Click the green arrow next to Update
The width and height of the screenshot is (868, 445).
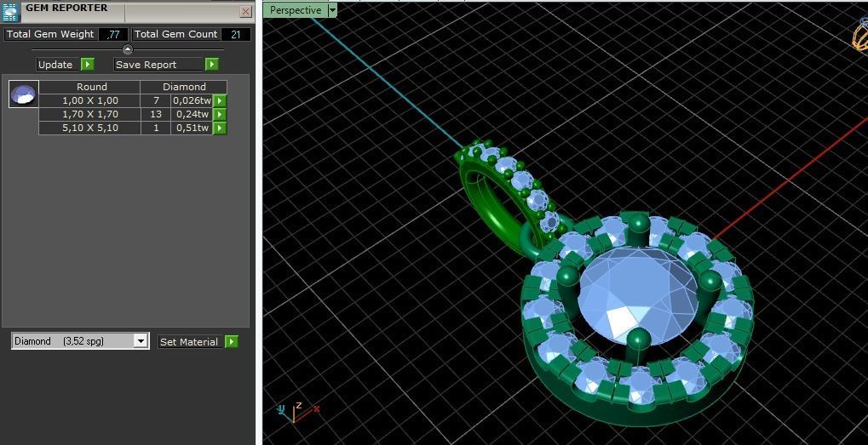tap(88, 65)
